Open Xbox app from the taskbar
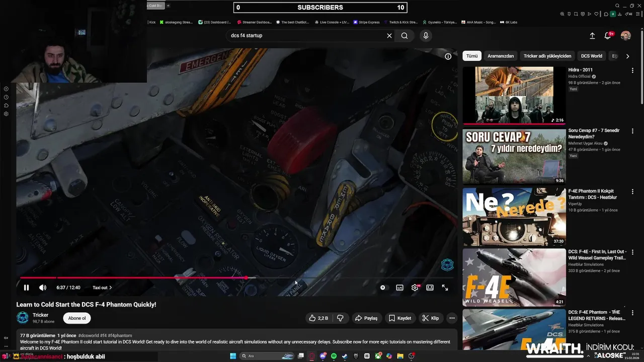 [x=378, y=356]
